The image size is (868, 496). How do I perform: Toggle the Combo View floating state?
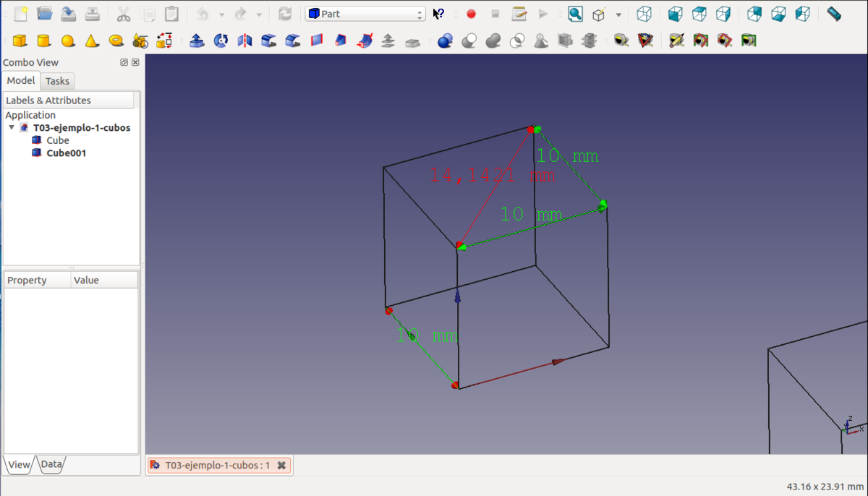[124, 63]
